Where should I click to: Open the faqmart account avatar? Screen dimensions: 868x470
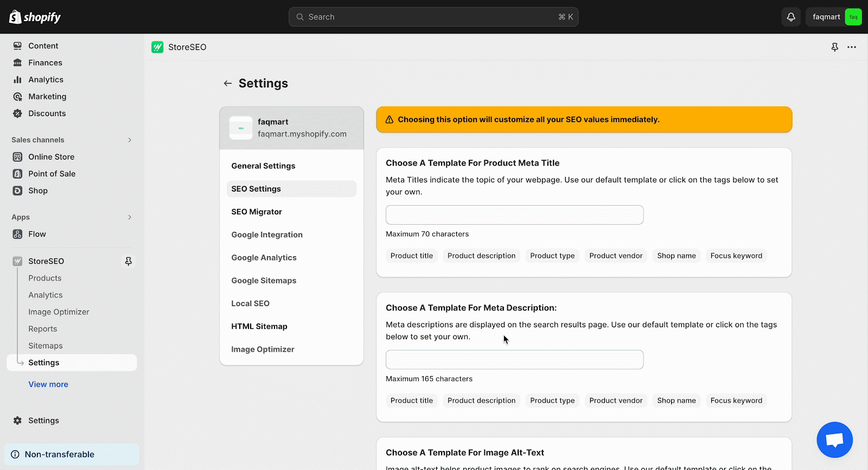point(853,17)
